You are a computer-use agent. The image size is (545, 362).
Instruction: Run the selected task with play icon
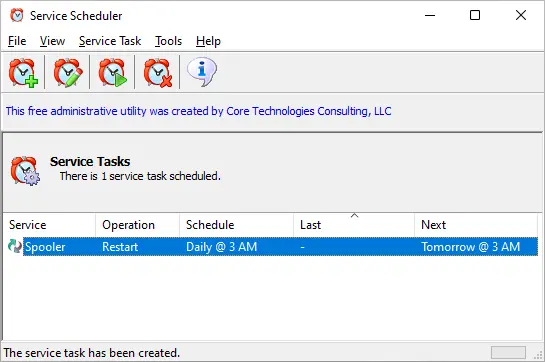point(113,72)
